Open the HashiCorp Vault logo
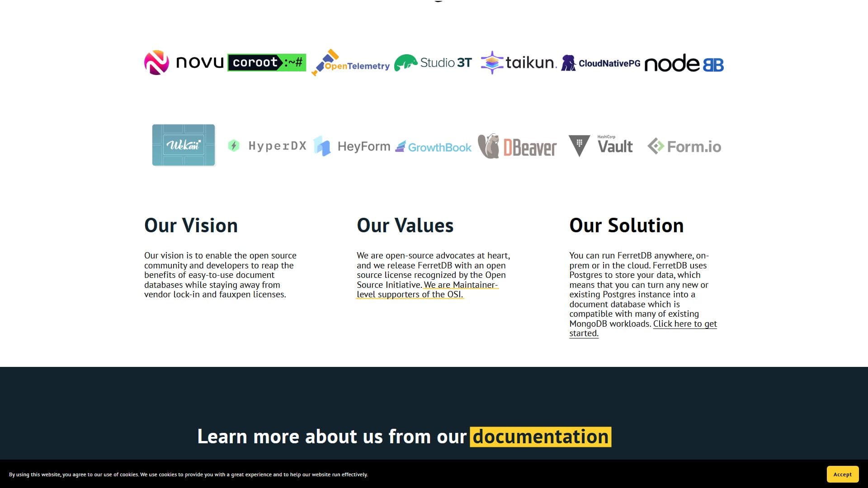The image size is (868, 488). click(601, 145)
